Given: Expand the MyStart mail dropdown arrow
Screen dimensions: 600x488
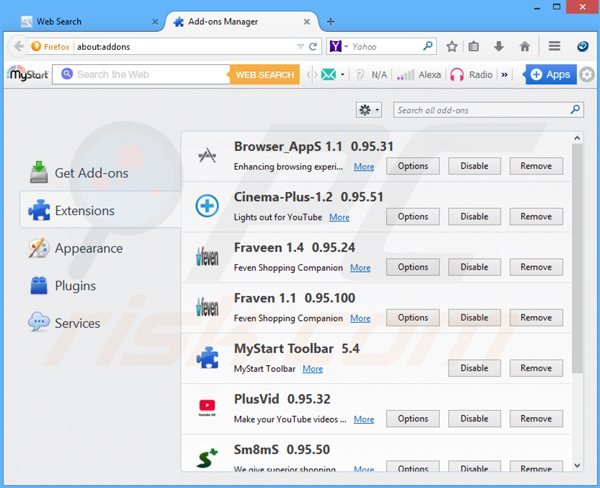Looking at the screenshot, I should [x=342, y=75].
